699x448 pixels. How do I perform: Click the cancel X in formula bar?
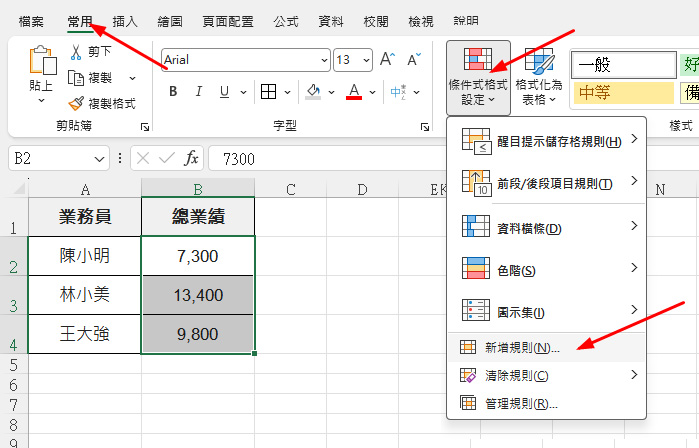[143, 158]
